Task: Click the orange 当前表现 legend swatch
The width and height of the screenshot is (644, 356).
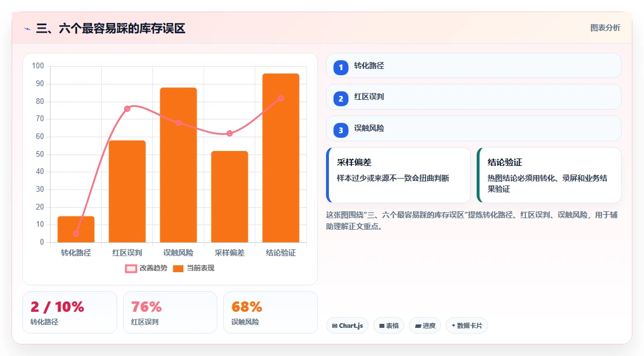Action: (x=178, y=269)
